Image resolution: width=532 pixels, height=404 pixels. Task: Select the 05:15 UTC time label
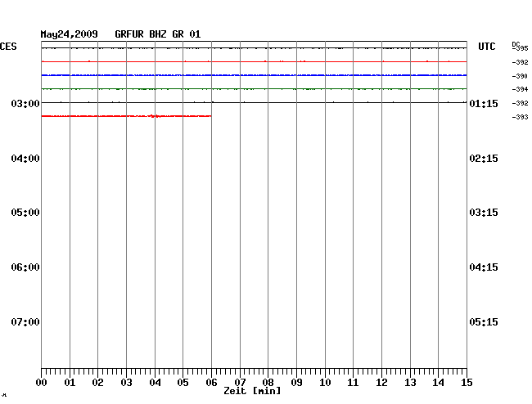click(x=484, y=321)
